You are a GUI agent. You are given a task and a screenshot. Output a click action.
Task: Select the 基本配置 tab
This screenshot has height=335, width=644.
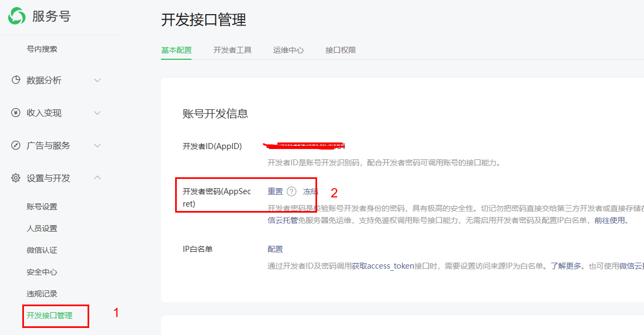(x=176, y=50)
